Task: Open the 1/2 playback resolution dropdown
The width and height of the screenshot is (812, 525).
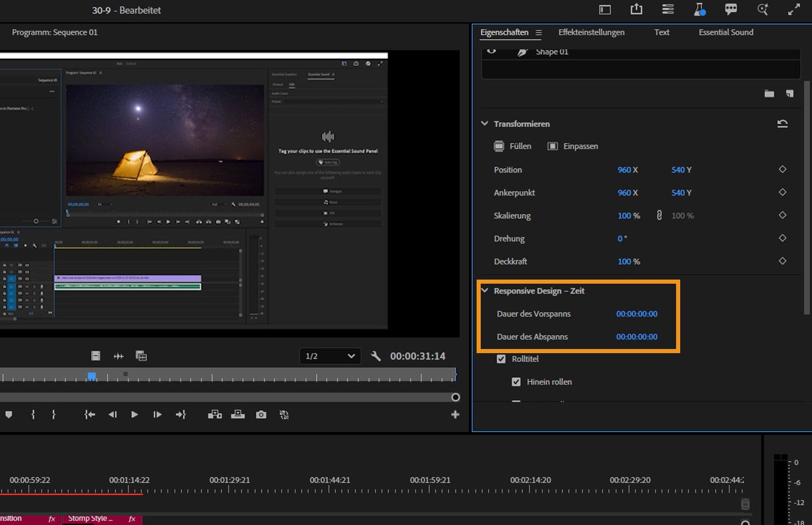Action: click(x=330, y=356)
